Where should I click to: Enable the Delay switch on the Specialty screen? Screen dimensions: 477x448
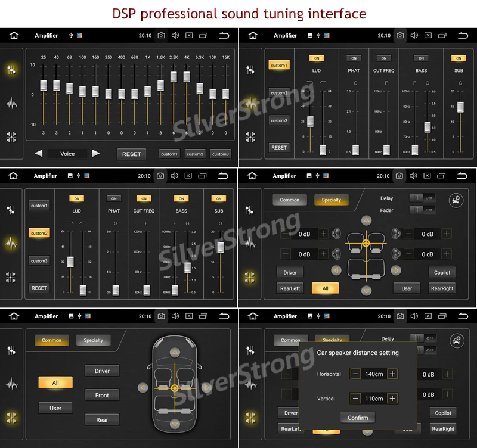tap(422, 198)
